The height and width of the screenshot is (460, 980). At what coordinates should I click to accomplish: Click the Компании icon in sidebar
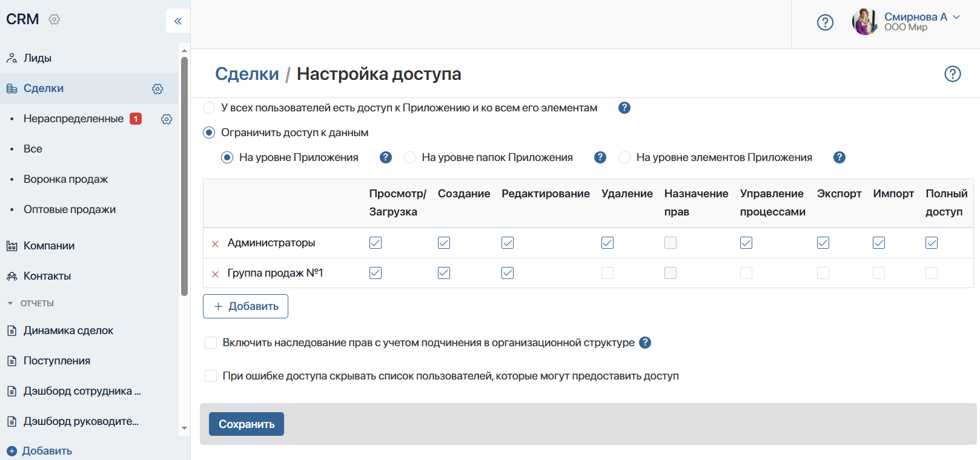point(12,246)
